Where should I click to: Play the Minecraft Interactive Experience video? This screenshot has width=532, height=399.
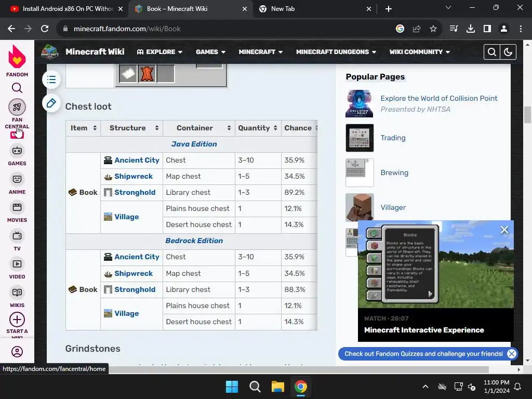[x=436, y=264]
